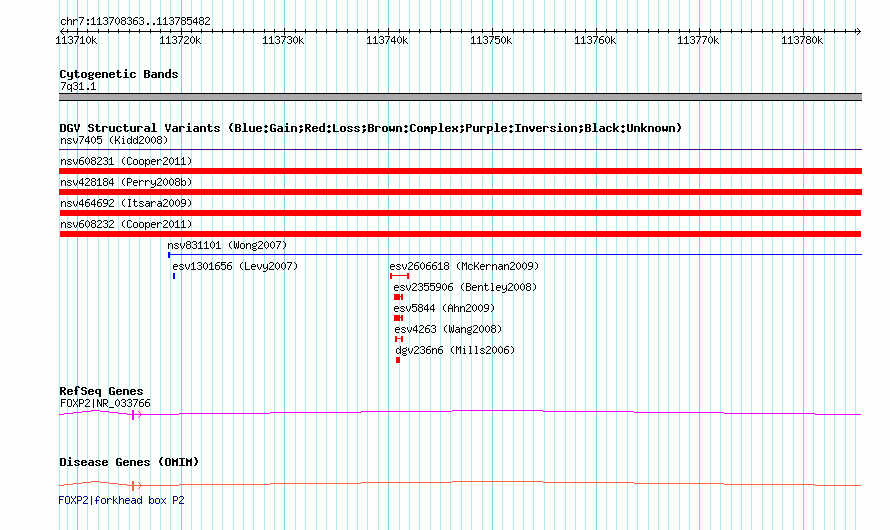
Task: Click the ruler's left arrowhead
Action: 62,31
